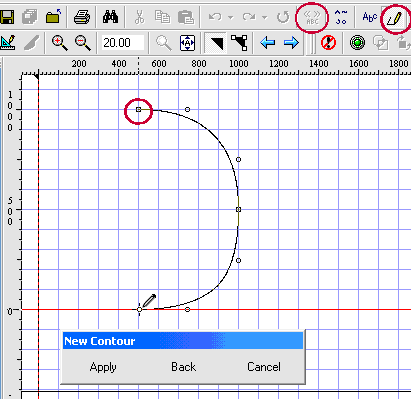This screenshot has height=399, width=411.
Task: Click the top control handle near start node
Action: [x=187, y=109]
